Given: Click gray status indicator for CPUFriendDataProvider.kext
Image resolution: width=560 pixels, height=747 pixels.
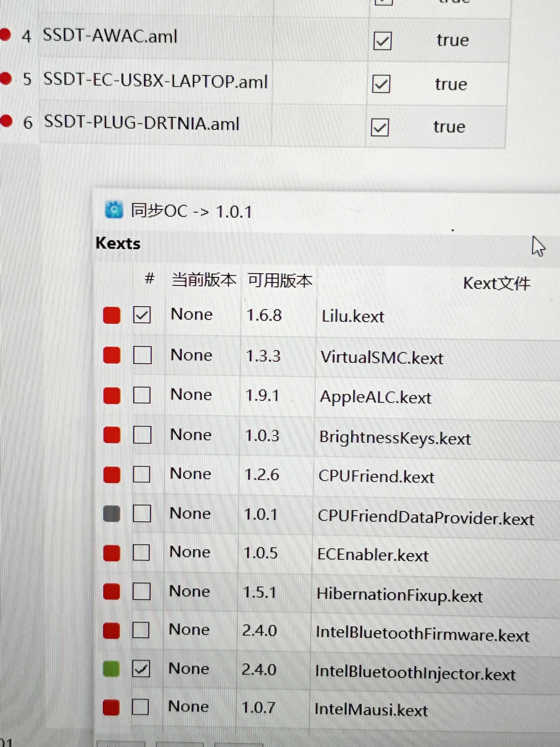Looking at the screenshot, I should 111,514.
